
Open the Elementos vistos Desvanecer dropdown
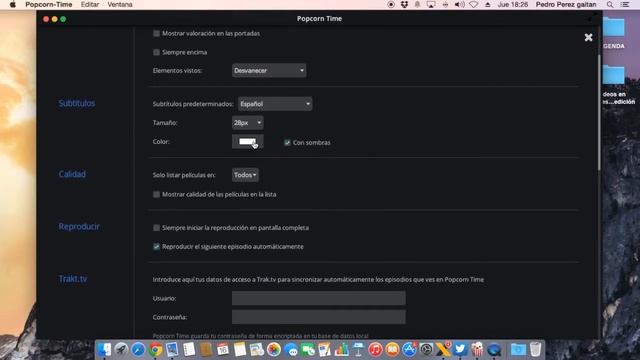coord(269,70)
